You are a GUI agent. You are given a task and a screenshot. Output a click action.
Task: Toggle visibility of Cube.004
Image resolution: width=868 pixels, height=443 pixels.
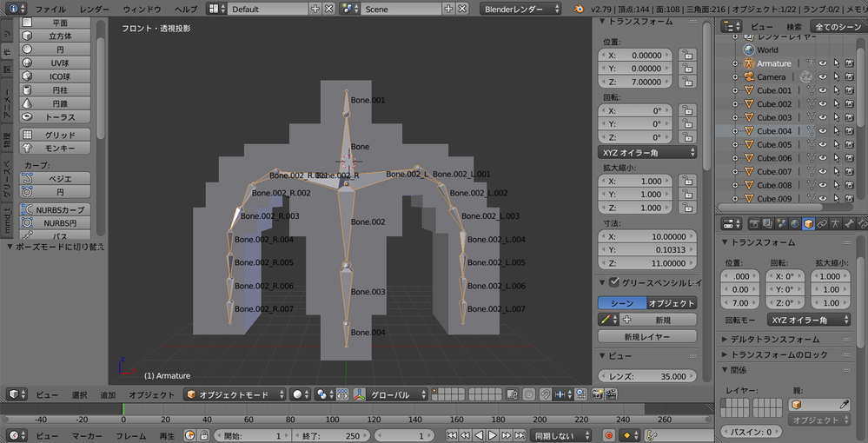[822, 131]
